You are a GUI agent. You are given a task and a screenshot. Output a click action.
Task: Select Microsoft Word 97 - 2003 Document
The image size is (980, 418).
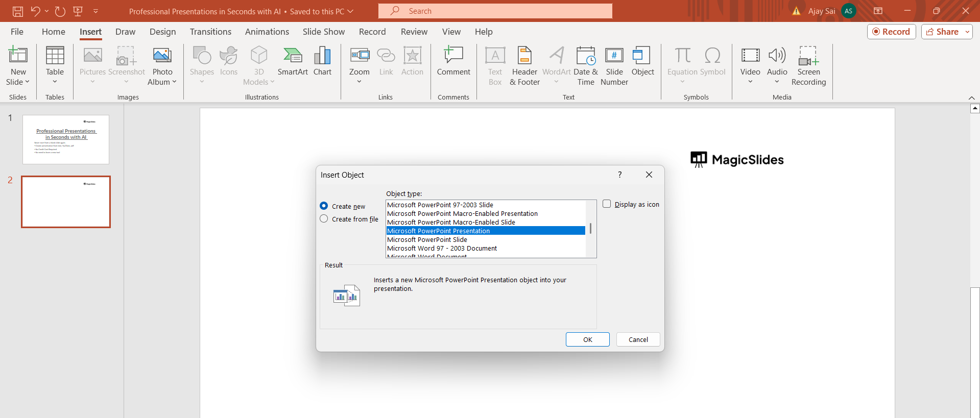coord(486,248)
